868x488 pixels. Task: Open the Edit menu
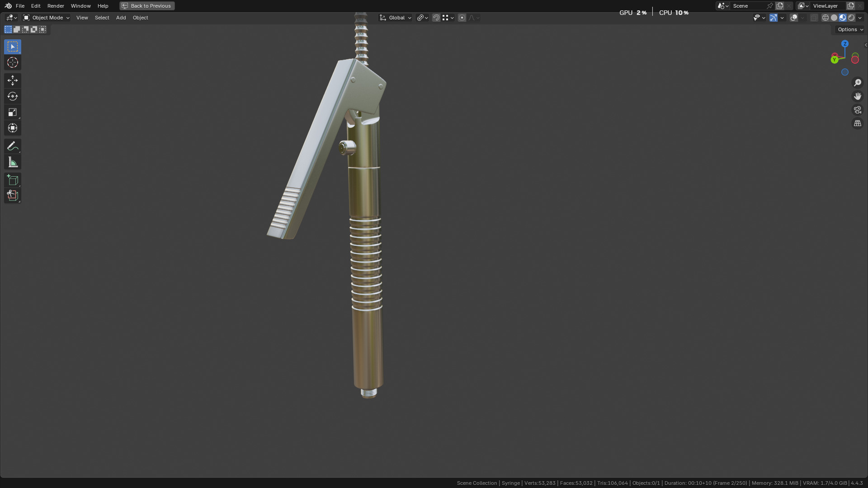point(36,6)
